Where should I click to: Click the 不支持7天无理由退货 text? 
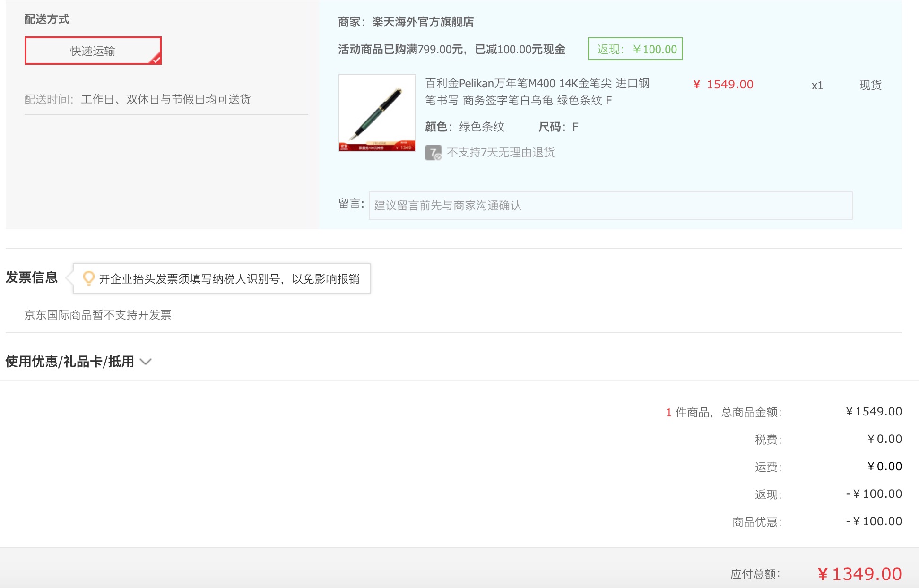click(501, 152)
